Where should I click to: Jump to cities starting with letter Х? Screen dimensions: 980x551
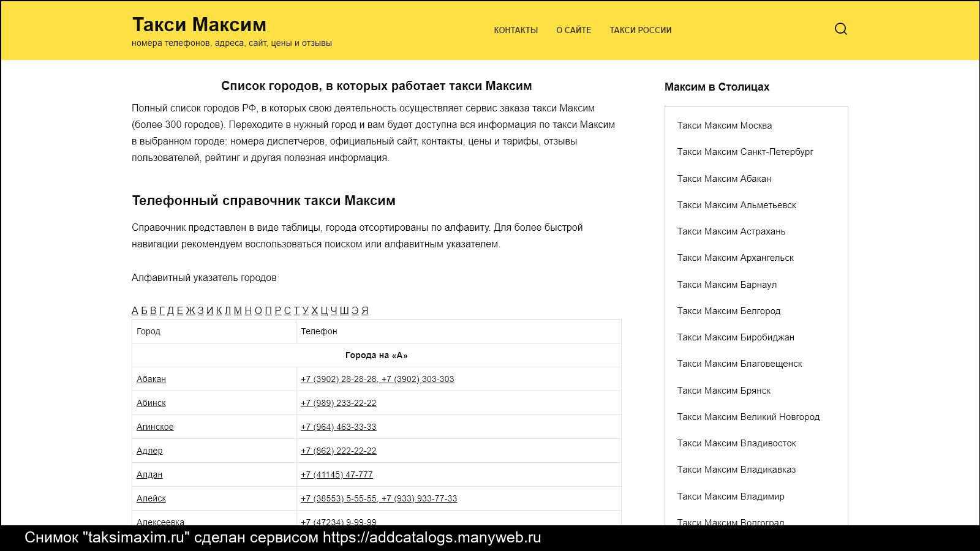click(x=314, y=310)
